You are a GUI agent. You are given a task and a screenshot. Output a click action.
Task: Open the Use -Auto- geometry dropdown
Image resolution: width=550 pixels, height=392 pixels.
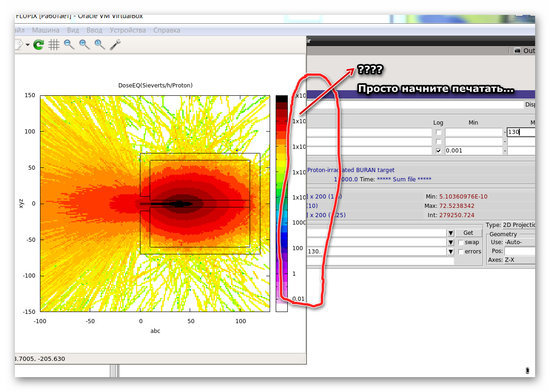pyautogui.click(x=519, y=242)
